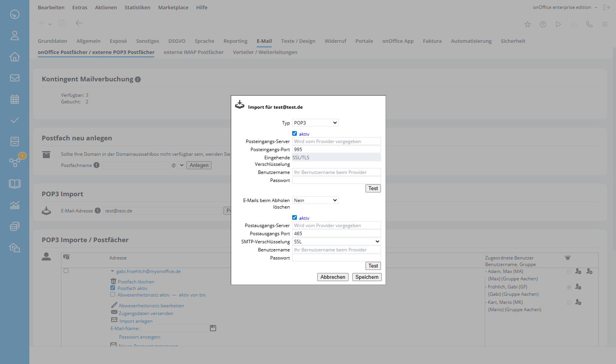The width and height of the screenshot is (616, 364).
Task: Click the Postausgangs Port input field
Action: pos(336,233)
